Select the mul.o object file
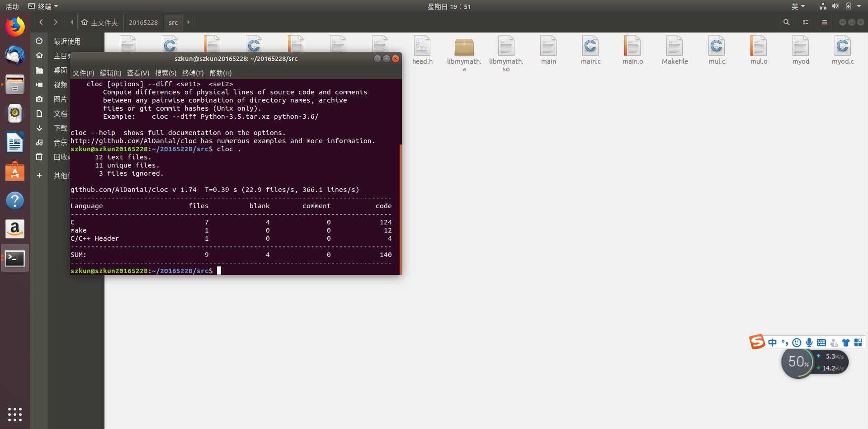Viewport: 868px width, 429px height. (759, 50)
